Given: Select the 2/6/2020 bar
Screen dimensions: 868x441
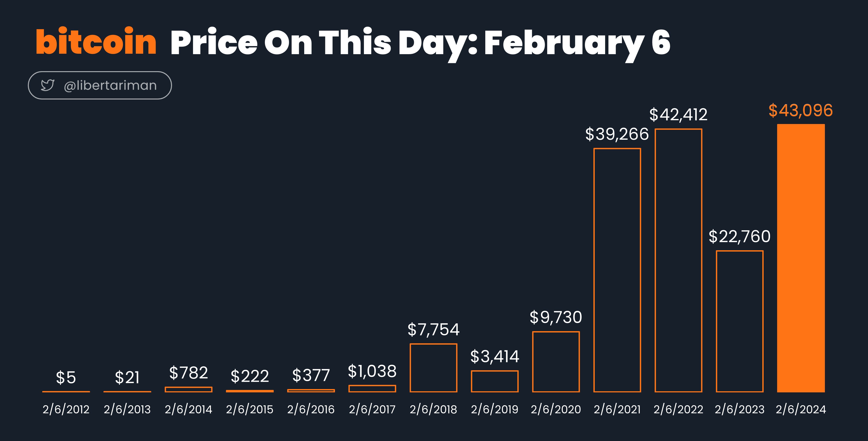Looking at the screenshot, I should click(556, 362).
